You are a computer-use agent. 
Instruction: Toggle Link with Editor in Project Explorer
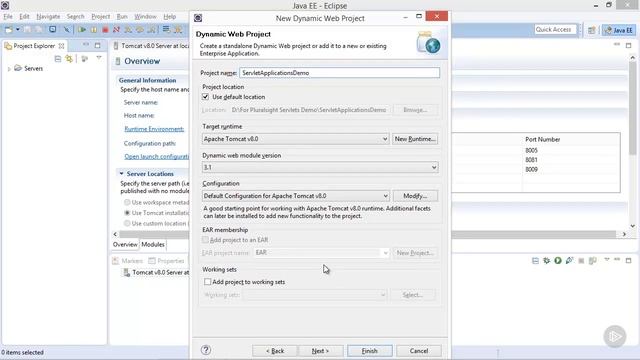69,59
